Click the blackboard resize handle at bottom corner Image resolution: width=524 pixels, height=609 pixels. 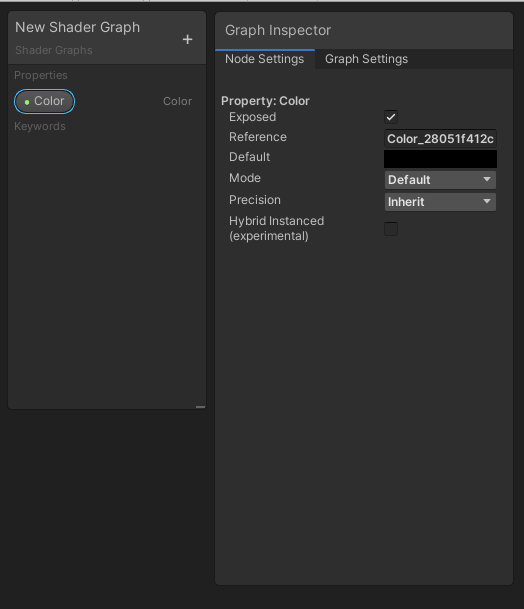click(200, 407)
